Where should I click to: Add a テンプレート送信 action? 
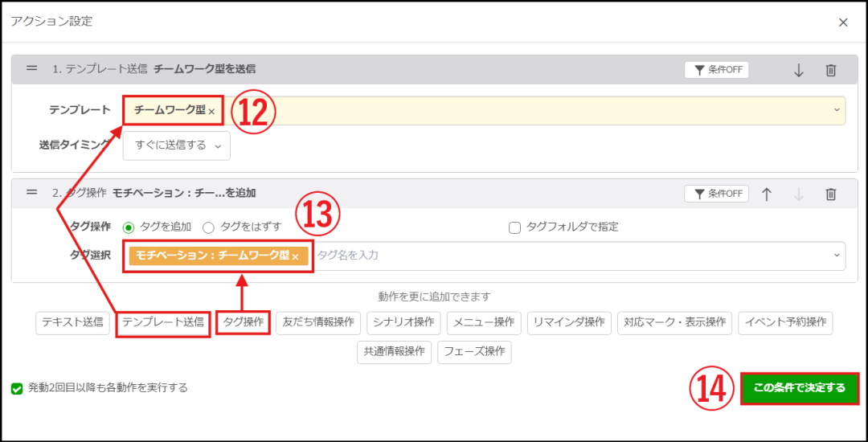[162, 323]
